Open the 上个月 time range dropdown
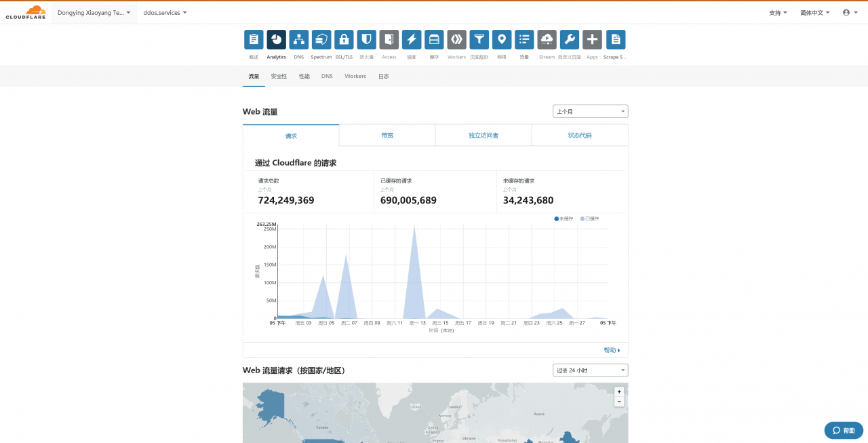The height and width of the screenshot is (443, 868). [591, 111]
